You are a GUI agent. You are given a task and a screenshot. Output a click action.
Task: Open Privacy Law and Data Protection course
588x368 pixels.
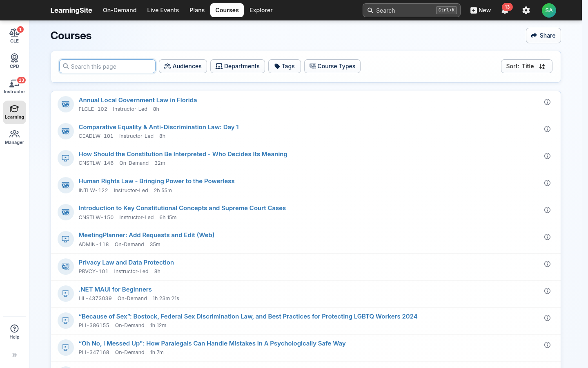tap(126, 263)
